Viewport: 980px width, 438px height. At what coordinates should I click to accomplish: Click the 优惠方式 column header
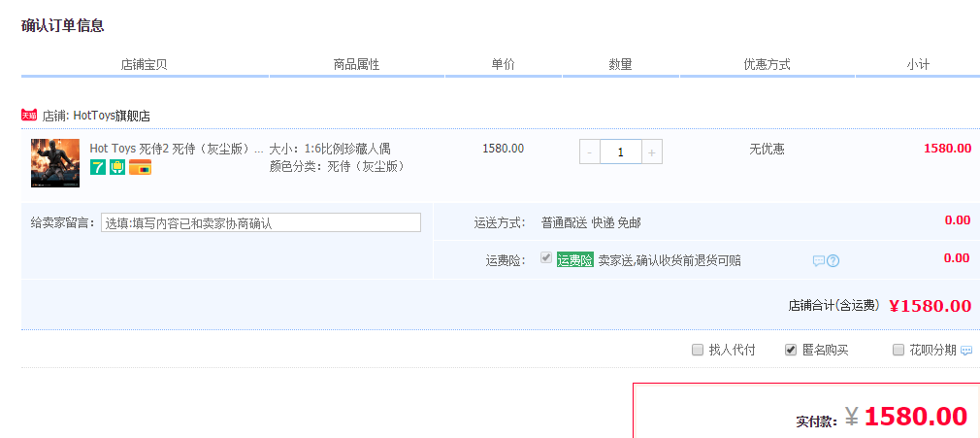767,64
